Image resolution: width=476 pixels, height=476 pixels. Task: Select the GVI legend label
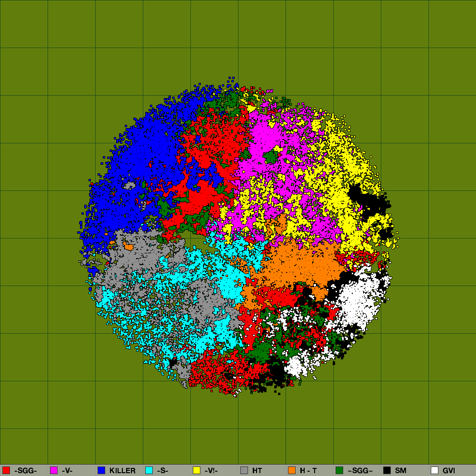(x=449, y=471)
